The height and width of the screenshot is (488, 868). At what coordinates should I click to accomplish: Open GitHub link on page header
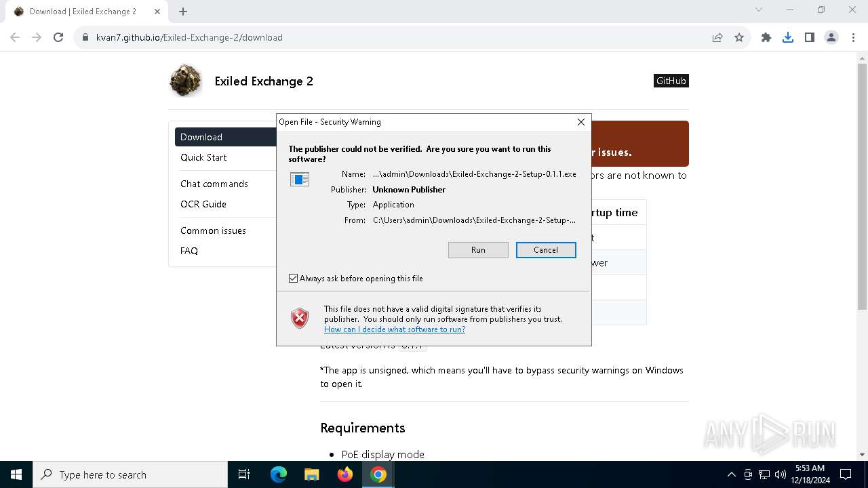(671, 81)
